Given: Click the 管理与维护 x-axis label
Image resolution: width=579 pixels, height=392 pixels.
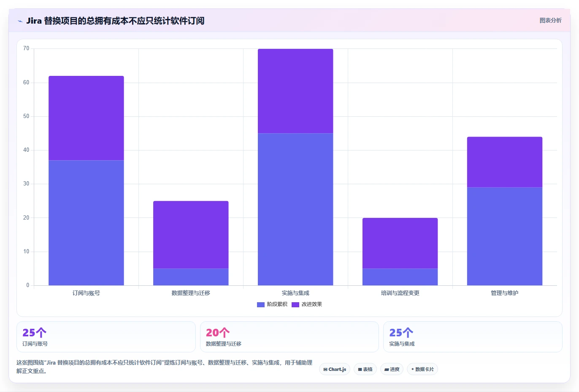Looking at the screenshot, I should pos(505,293).
